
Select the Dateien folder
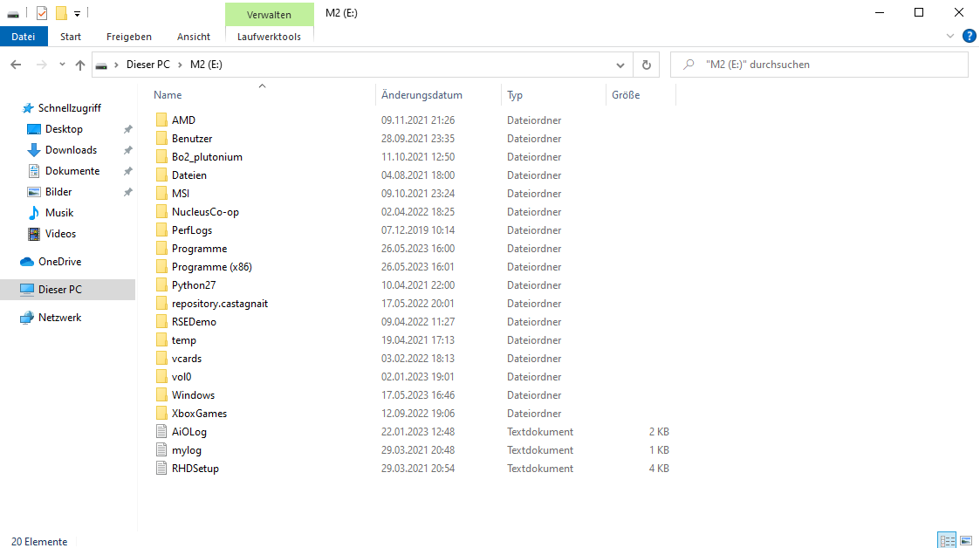click(x=188, y=175)
